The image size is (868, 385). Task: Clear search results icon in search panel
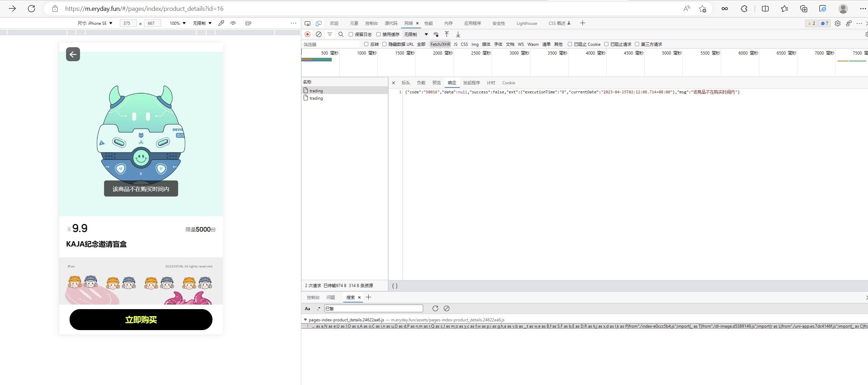click(447, 308)
